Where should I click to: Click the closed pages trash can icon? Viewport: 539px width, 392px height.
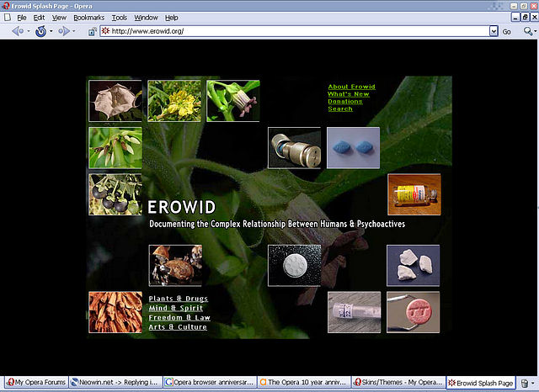click(524, 383)
